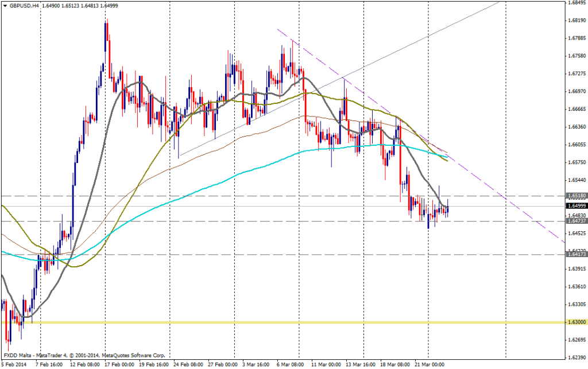
Task: Click the FXDD Malta MetaTrader copyright text
Action: pyautogui.click(x=83, y=355)
